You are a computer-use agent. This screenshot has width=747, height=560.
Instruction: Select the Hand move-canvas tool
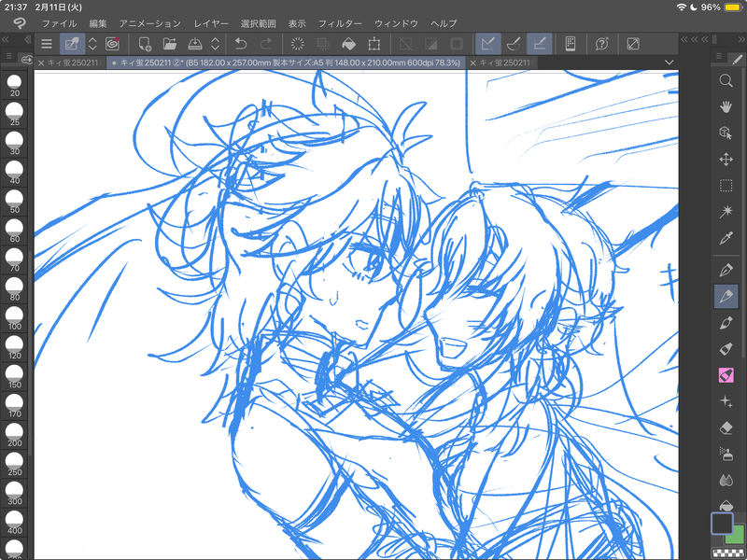click(x=726, y=106)
